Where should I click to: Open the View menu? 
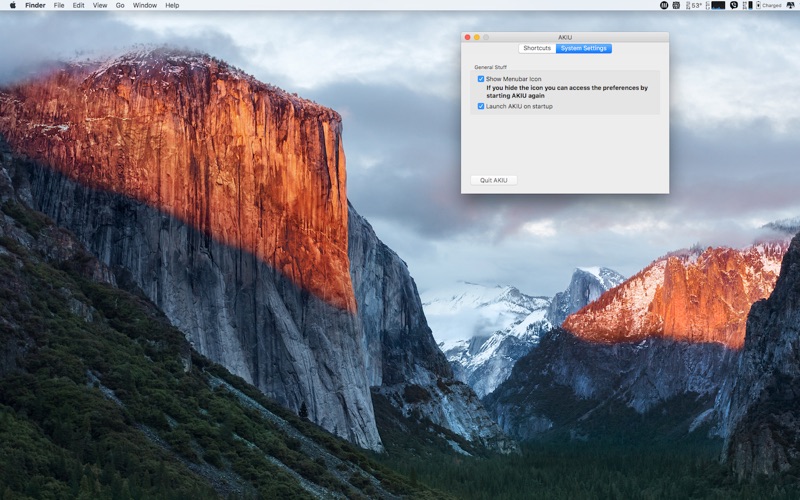(100, 5)
